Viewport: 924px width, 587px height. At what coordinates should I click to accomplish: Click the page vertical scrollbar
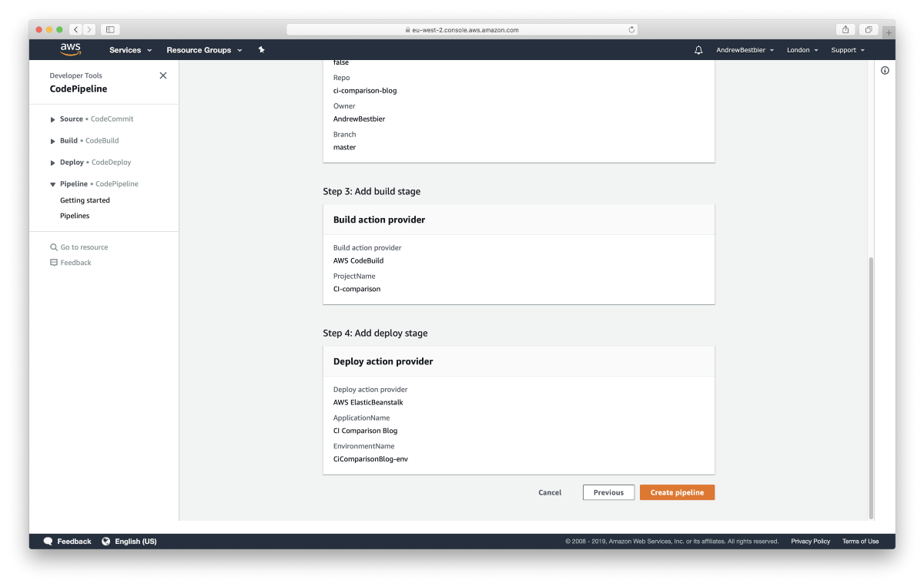[x=871, y=388]
